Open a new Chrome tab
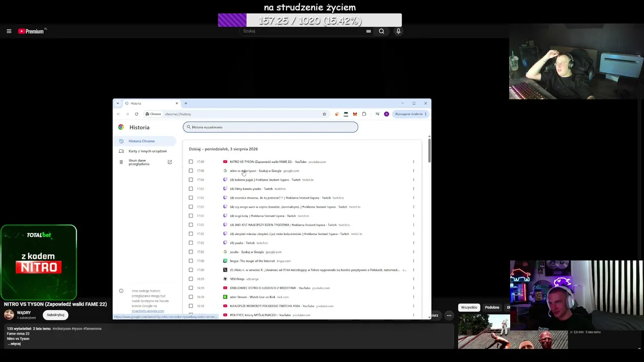 [186, 103]
